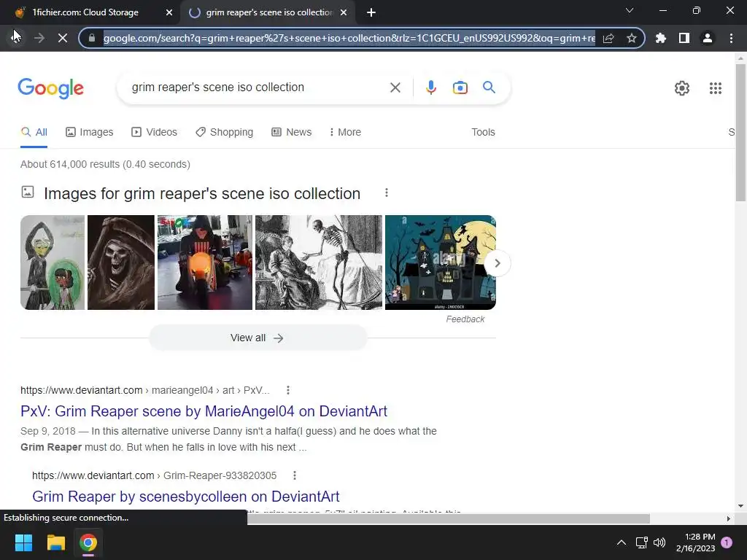747x560 pixels.
Task: Open the cartoon reaper drawing thumbnail
Action: tap(53, 262)
